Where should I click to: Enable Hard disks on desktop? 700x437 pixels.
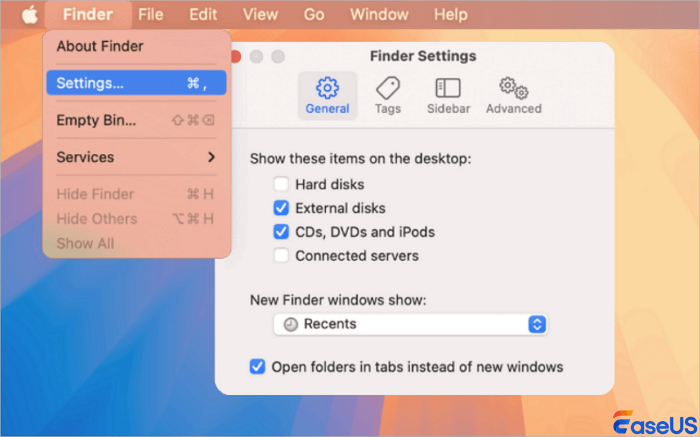tap(281, 184)
